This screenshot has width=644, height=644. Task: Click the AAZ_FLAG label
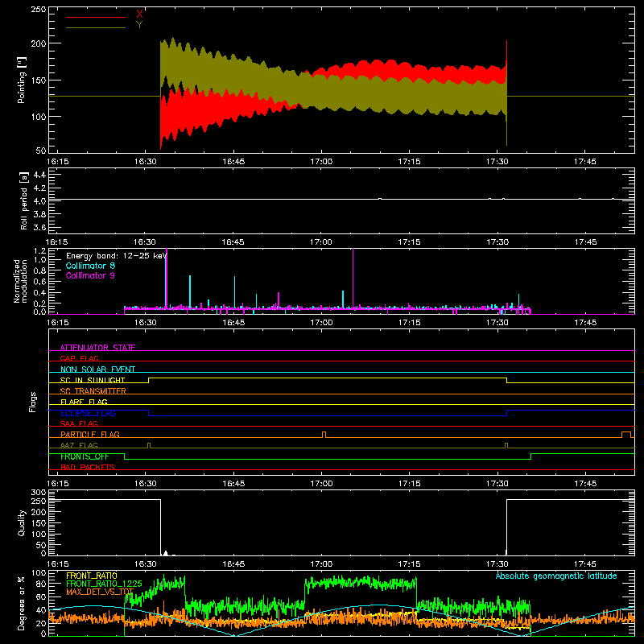(x=79, y=445)
